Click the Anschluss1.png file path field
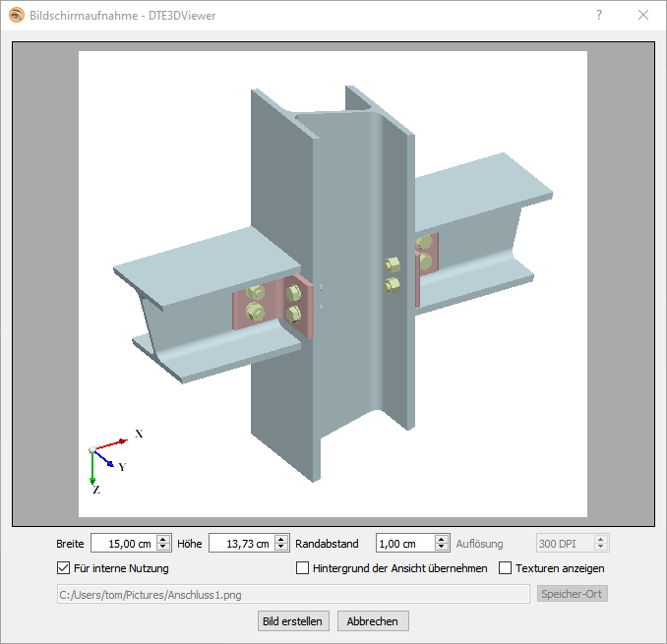Image resolution: width=667 pixels, height=644 pixels. point(293,594)
